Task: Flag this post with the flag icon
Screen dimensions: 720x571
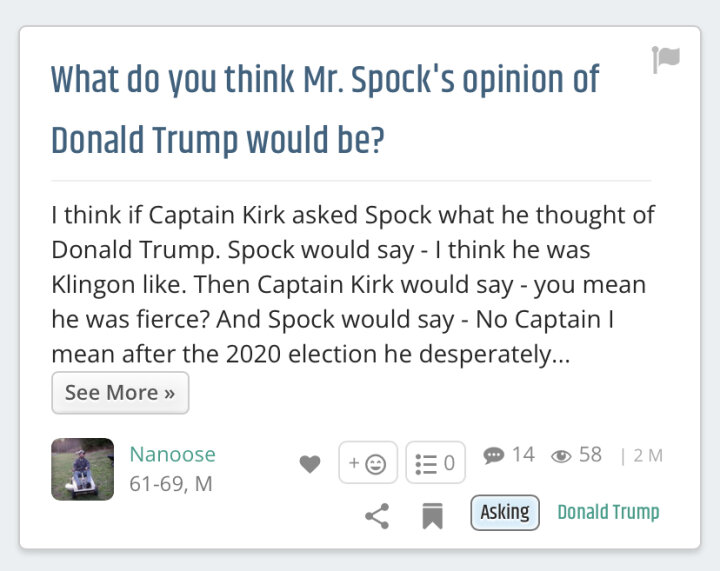Action: [x=666, y=60]
